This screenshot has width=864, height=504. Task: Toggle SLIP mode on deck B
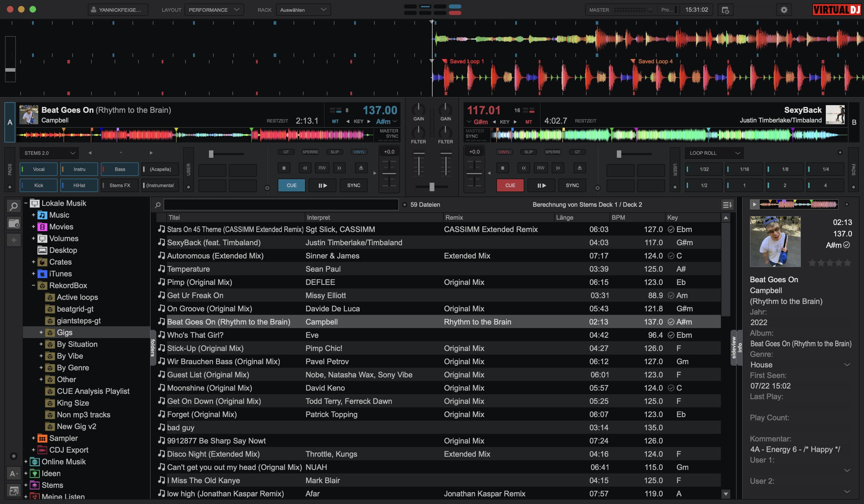click(x=528, y=152)
